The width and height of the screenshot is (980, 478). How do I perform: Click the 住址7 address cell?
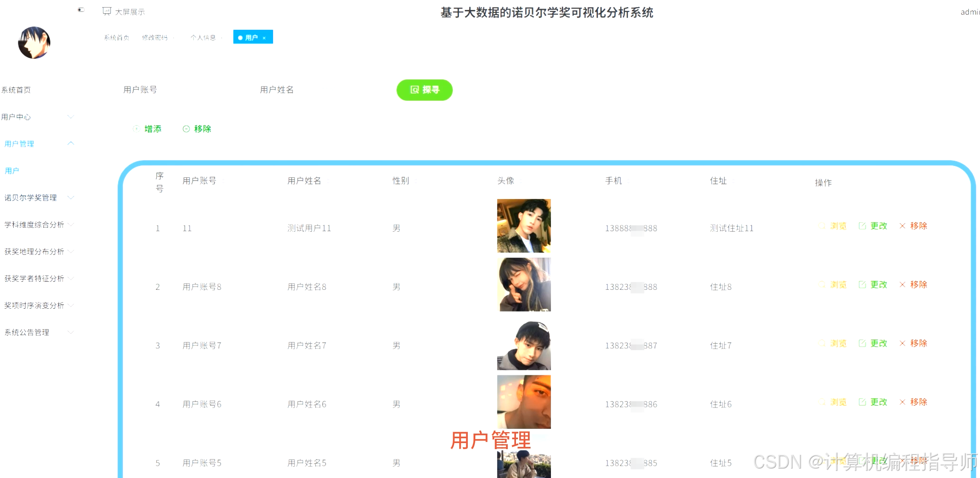721,346
